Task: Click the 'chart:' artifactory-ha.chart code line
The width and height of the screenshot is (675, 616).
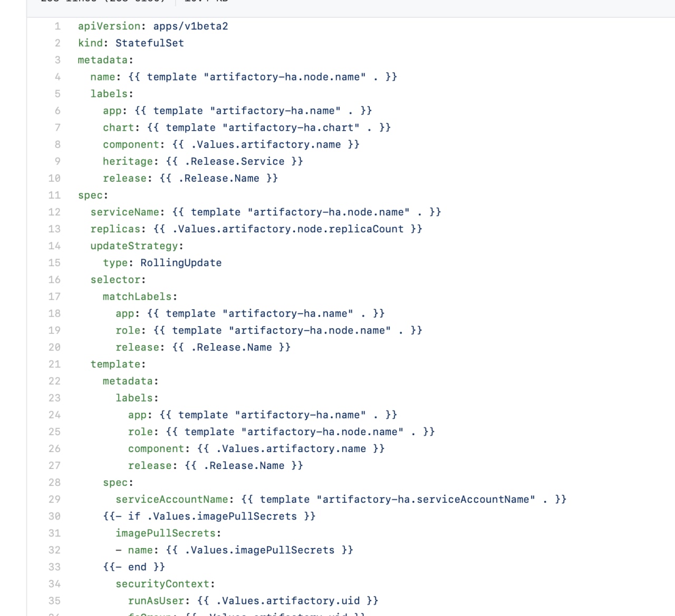Action: click(247, 128)
